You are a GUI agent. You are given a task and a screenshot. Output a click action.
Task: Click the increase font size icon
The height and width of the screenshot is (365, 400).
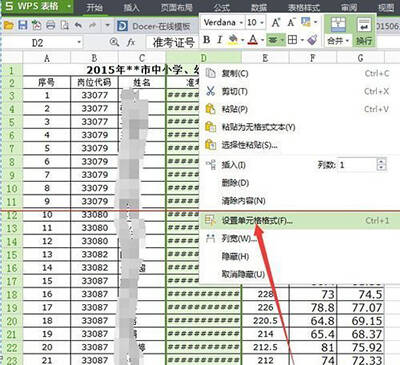click(276, 23)
